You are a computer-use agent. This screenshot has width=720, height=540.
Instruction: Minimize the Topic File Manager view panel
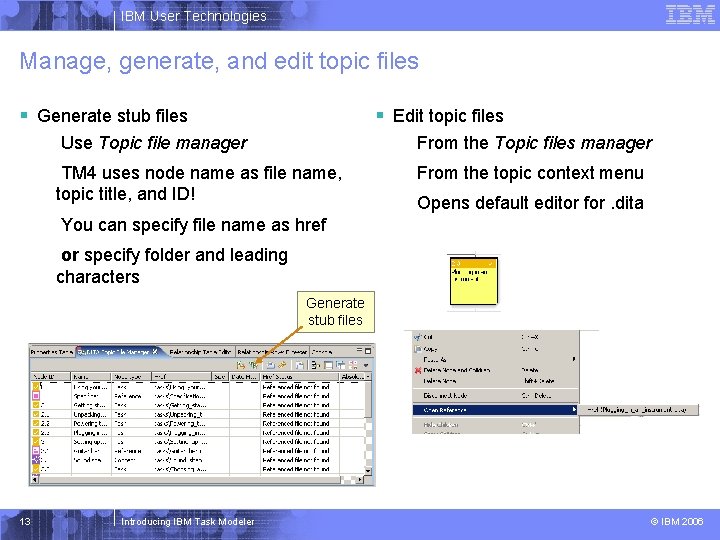(360, 351)
